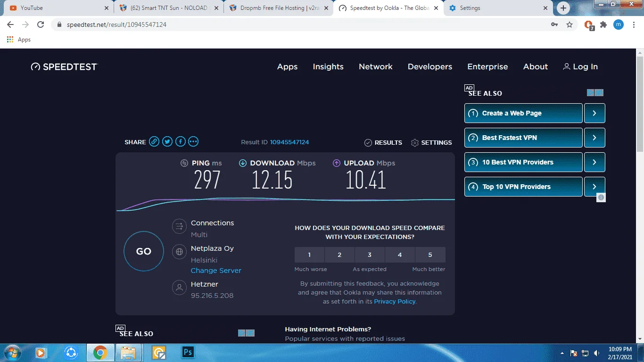Open the Apps shortcut in bookmarks bar
This screenshot has height=362, width=644.
click(19, 40)
